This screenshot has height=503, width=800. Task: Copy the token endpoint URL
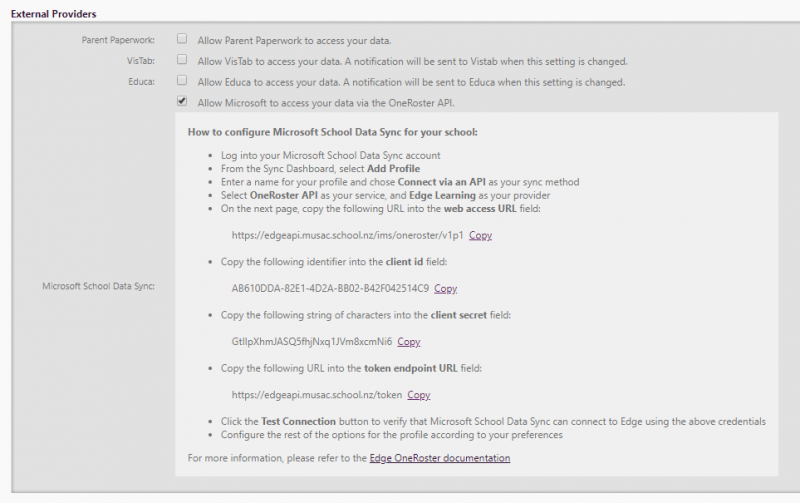(419, 394)
